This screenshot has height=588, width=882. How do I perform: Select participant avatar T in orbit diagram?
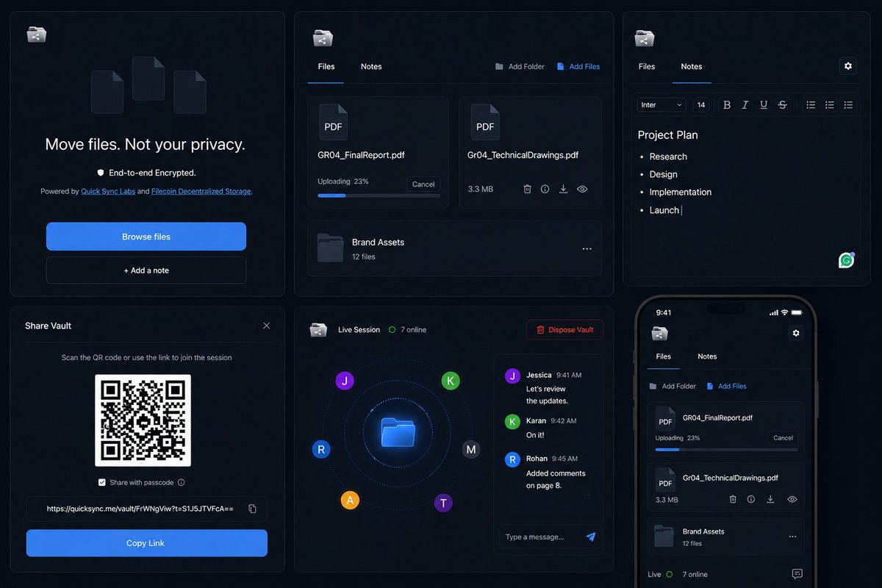(x=443, y=503)
